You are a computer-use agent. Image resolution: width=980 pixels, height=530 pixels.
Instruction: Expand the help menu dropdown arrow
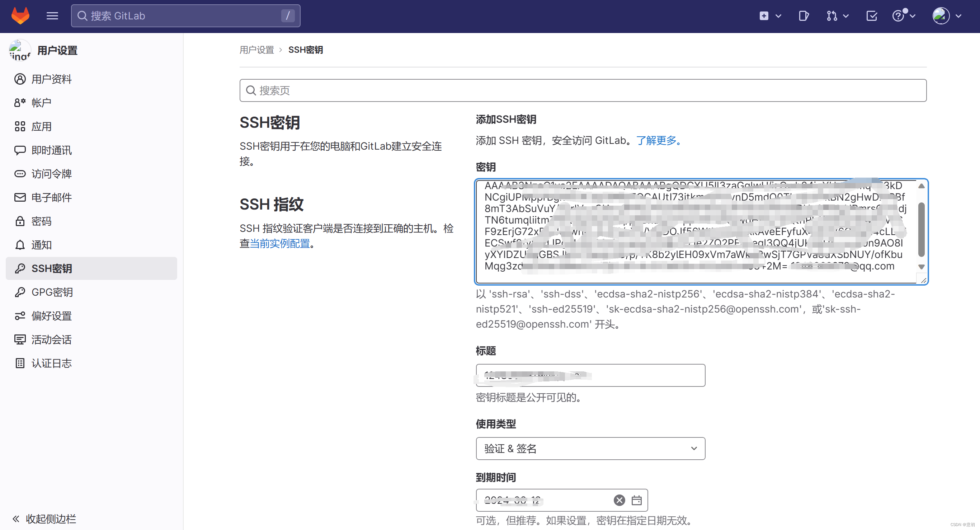pyautogui.click(x=912, y=16)
